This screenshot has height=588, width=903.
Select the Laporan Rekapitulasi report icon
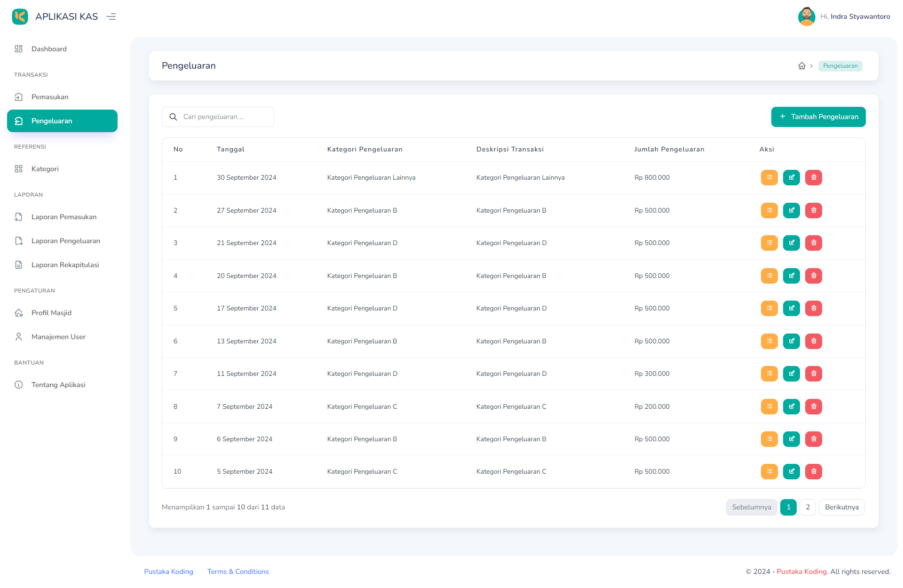pos(19,264)
